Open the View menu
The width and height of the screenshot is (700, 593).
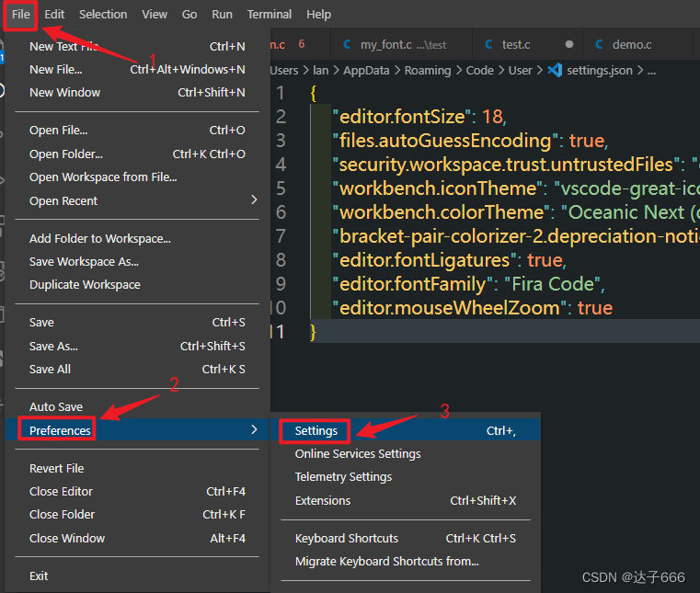click(155, 15)
